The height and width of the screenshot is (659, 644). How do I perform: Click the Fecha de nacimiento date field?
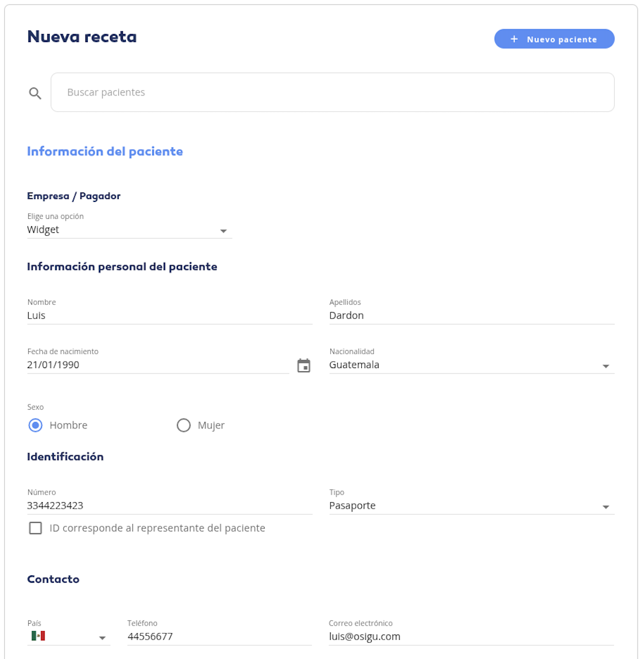[158, 365]
